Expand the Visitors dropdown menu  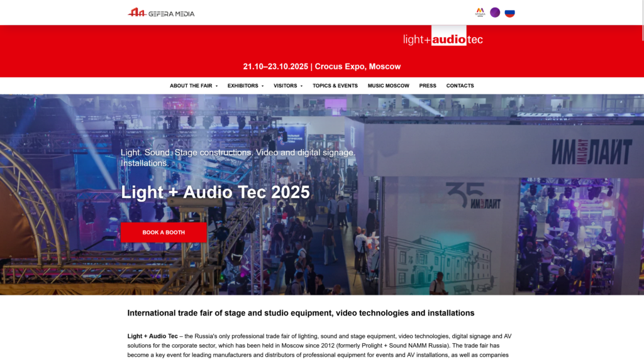[x=288, y=85]
